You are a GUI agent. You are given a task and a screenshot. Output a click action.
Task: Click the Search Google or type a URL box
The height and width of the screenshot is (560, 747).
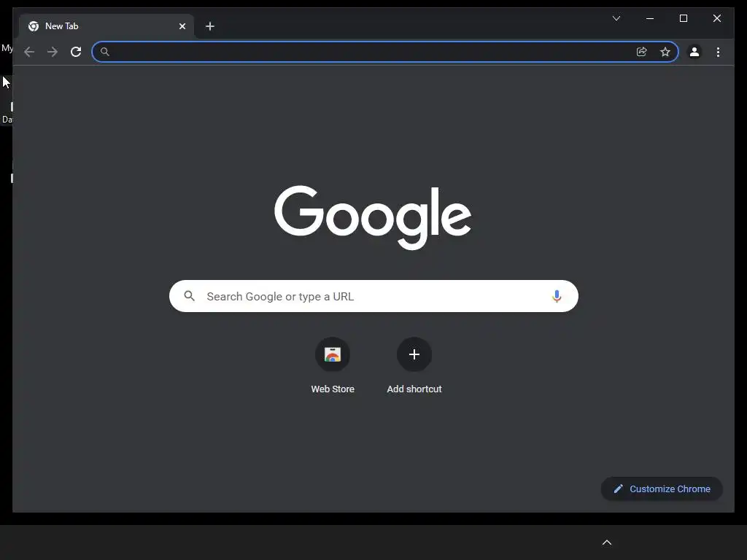pos(373,296)
